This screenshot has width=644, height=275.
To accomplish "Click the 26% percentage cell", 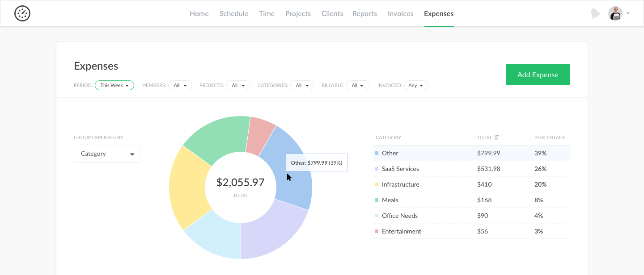I will pyautogui.click(x=540, y=169).
